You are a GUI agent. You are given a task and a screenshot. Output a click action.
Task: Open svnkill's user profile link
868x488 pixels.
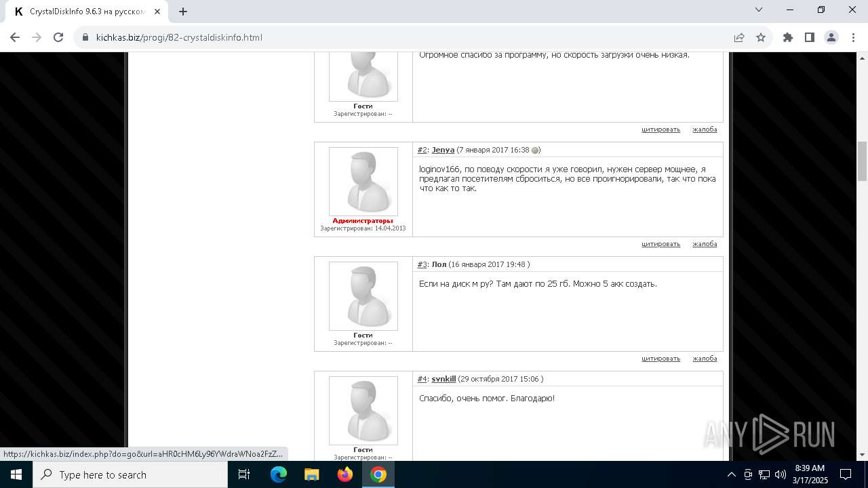[443, 379]
